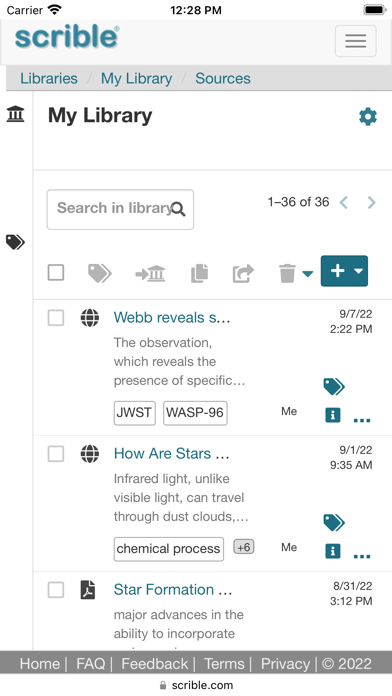Image resolution: width=392 pixels, height=696 pixels.
Task: Go to Sources breadcrumb
Action: tap(223, 79)
